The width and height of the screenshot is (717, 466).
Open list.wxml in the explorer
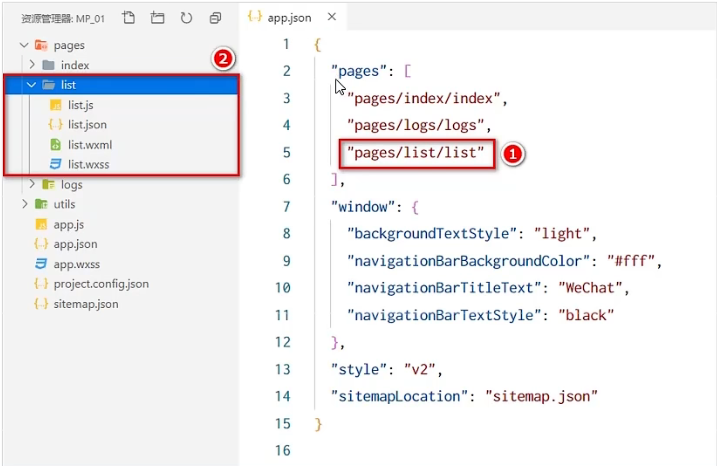pyautogui.click(x=90, y=145)
